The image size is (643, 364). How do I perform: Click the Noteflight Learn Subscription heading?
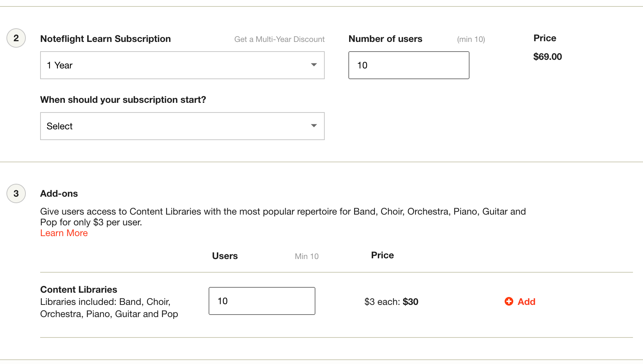(105, 39)
